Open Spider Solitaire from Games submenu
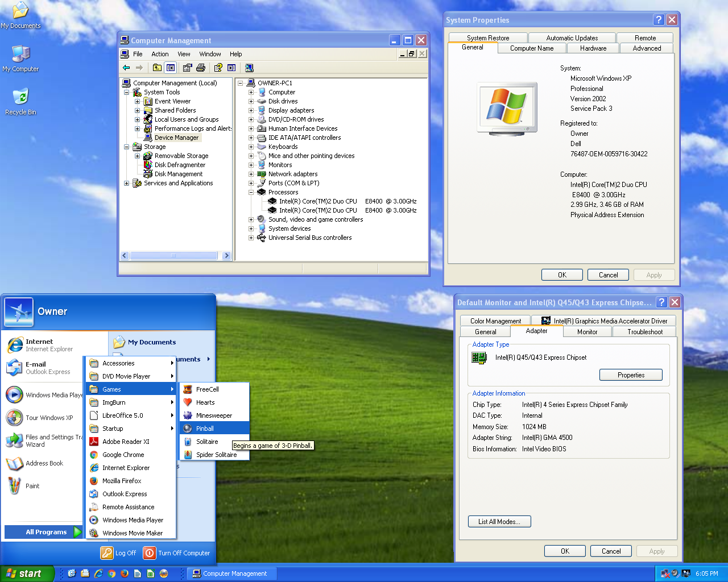The width and height of the screenshot is (728, 582). point(214,455)
